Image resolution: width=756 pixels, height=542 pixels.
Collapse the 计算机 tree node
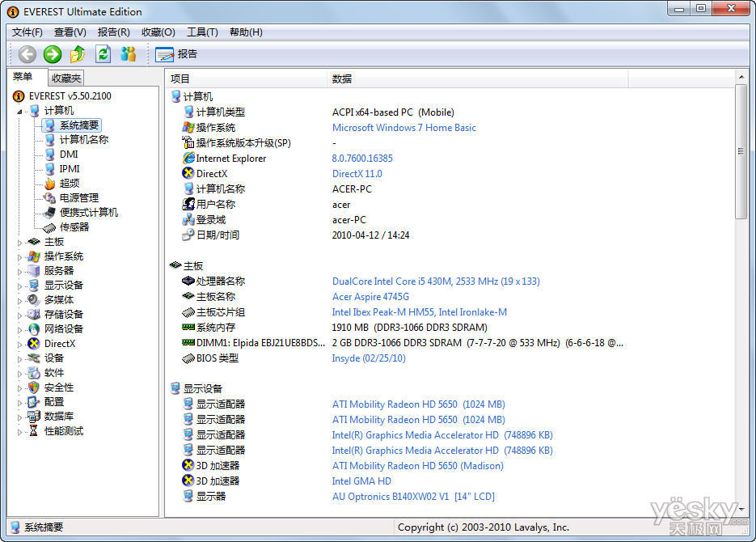19,112
